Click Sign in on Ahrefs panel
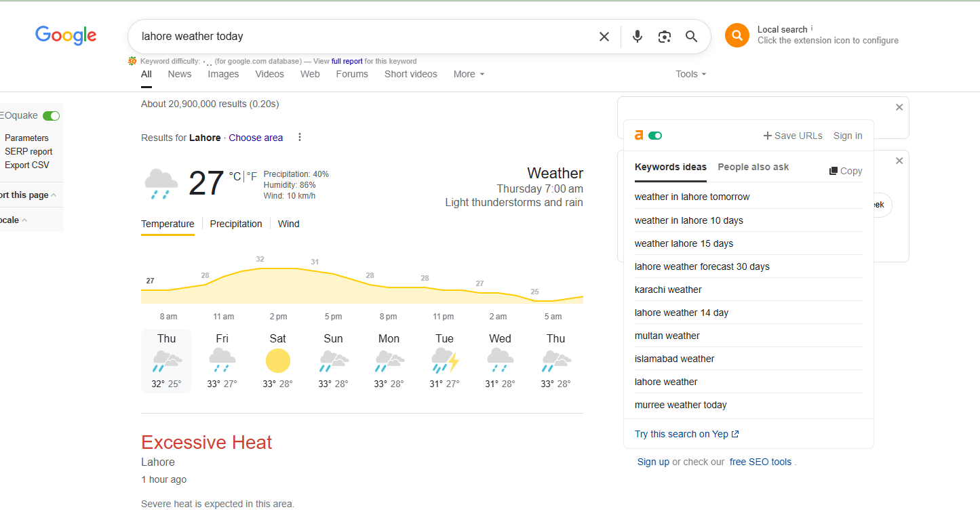Image resolution: width=980 pixels, height=518 pixels. coord(848,136)
